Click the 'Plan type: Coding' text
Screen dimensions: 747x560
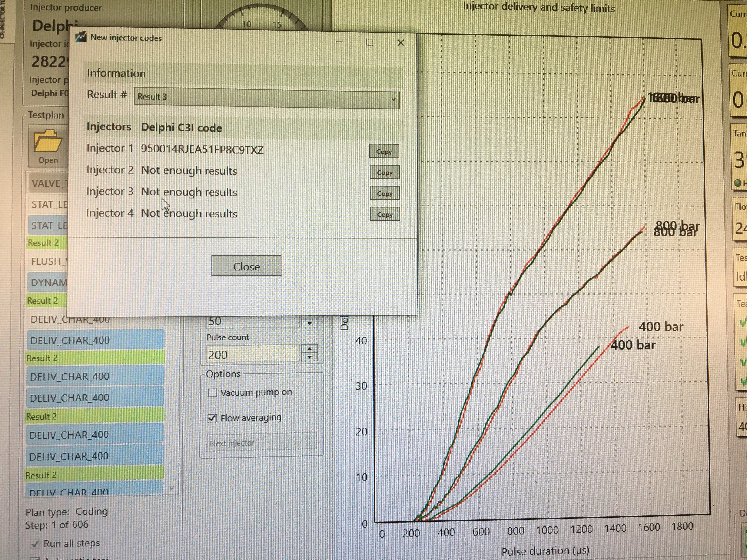click(x=67, y=512)
